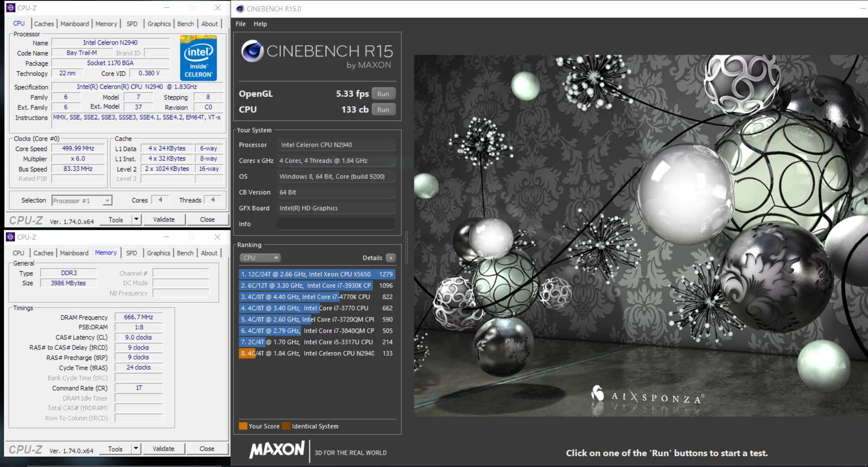Screen dimensions: 868x467
Task: Click Close button in top CPU-Z window
Action: pos(208,219)
